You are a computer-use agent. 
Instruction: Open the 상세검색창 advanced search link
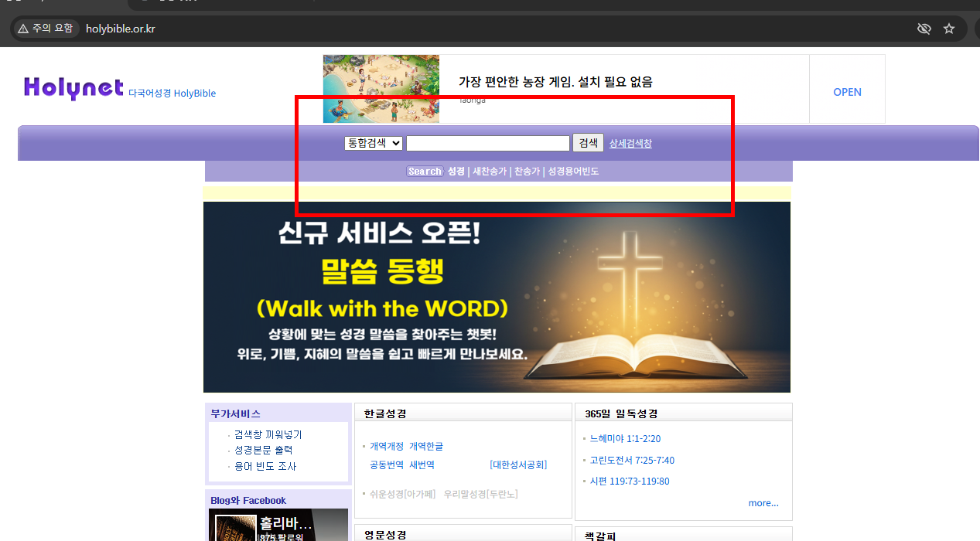click(x=630, y=143)
